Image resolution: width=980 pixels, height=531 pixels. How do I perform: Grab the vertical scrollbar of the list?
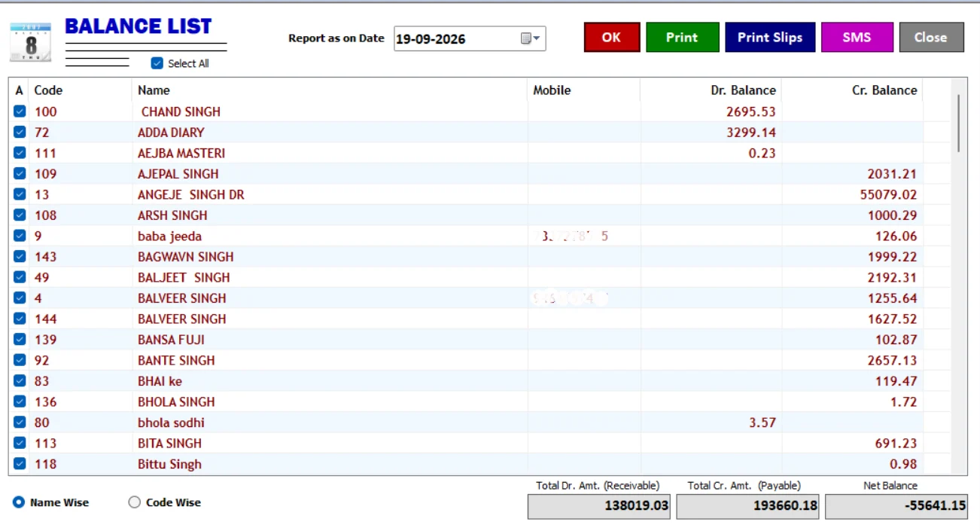pyautogui.click(x=958, y=123)
